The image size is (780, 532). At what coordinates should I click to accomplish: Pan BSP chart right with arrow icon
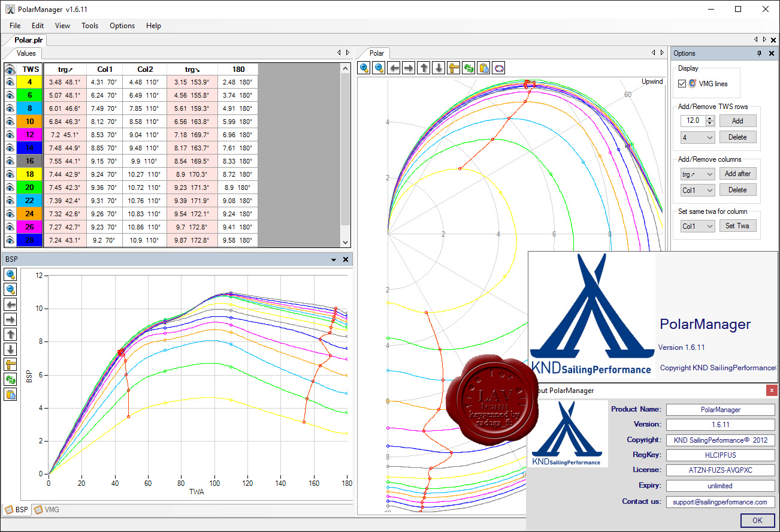click(x=10, y=319)
